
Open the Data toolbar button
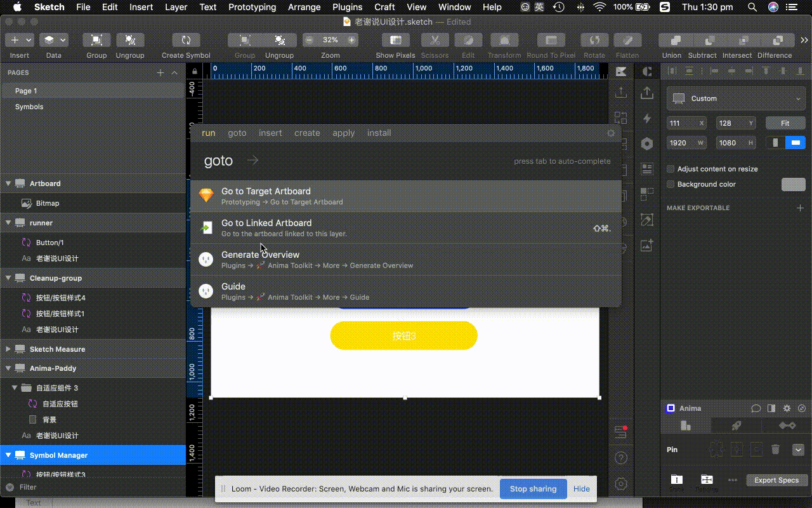(x=54, y=39)
